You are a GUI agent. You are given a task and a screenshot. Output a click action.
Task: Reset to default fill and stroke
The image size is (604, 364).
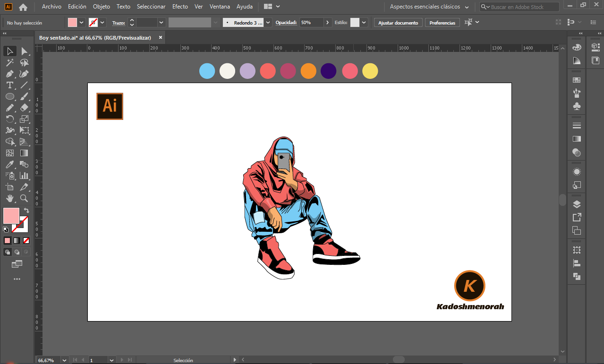click(x=6, y=229)
